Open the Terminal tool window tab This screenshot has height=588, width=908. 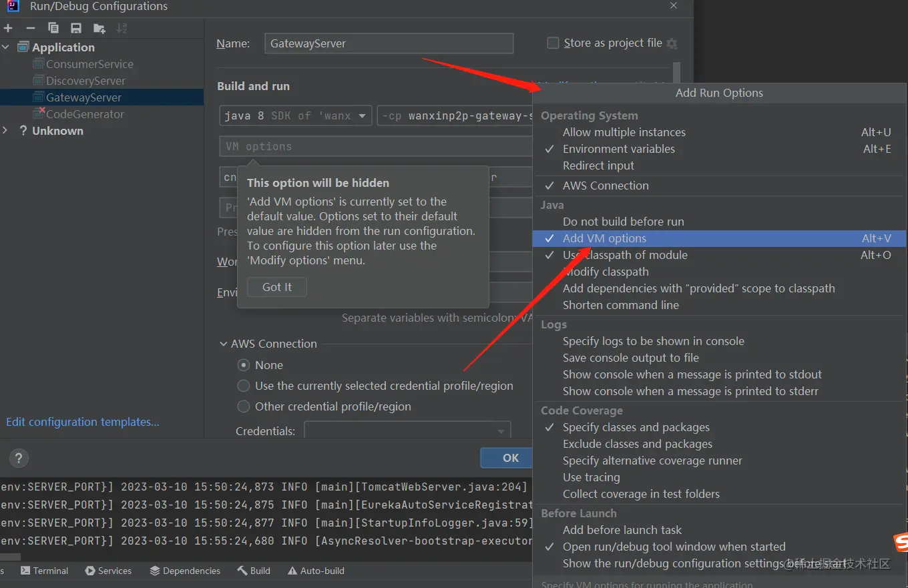tap(44, 571)
